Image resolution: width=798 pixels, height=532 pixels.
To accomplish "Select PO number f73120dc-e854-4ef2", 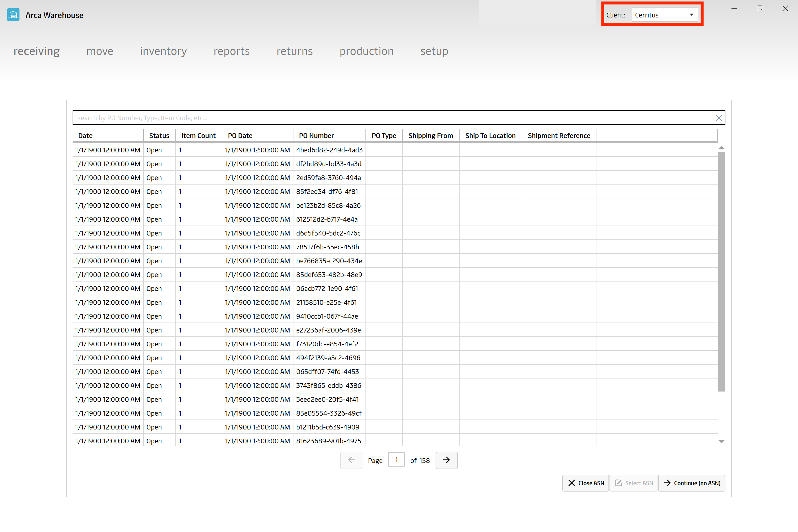I will tap(327, 344).
